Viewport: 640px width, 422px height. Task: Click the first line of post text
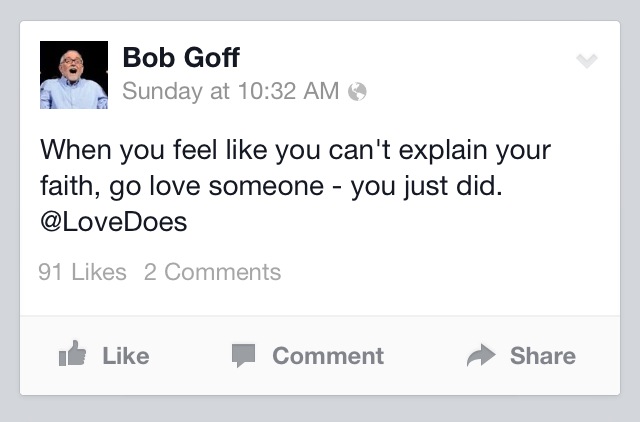click(x=295, y=154)
